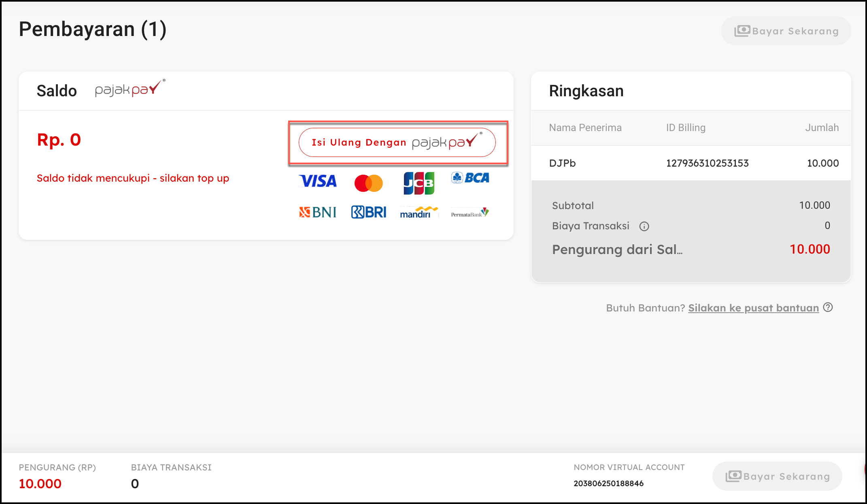
Task: Click the help question mark icon
Action: [x=828, y=307]
